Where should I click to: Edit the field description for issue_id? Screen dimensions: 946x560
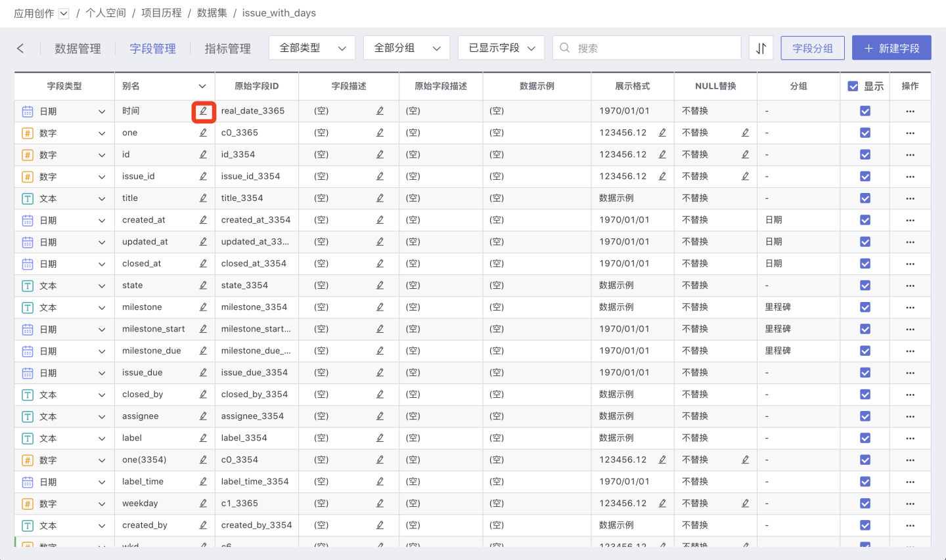click(x=380, y=177)
